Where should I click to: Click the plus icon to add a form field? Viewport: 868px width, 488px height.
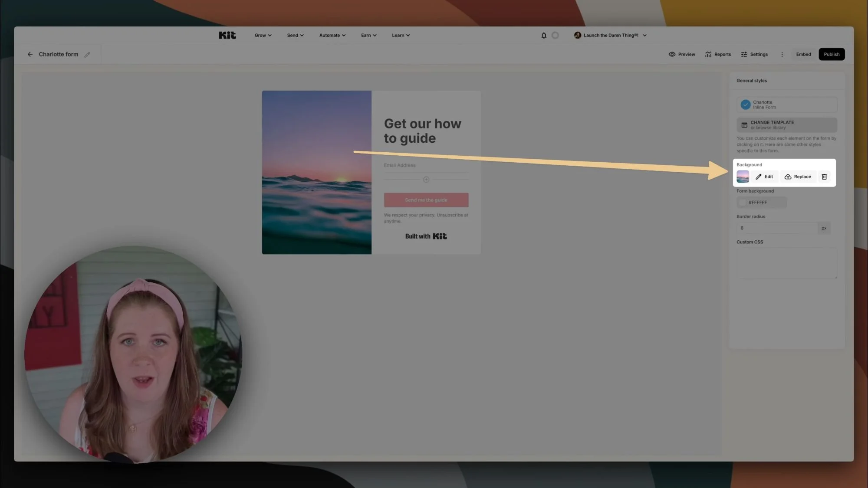point(426,180)
